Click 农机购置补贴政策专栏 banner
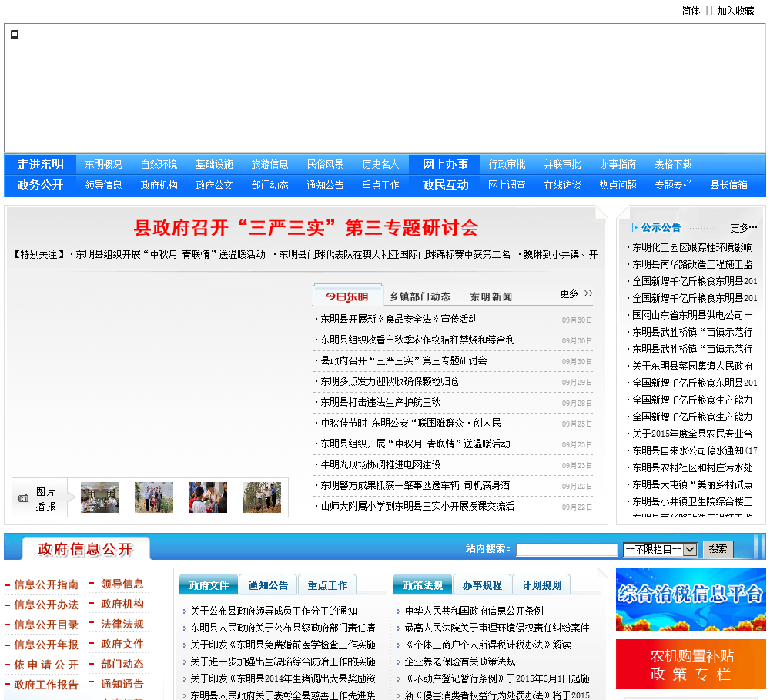The width and height of the screenshot is (770, 700). click(x=691, y=664)
